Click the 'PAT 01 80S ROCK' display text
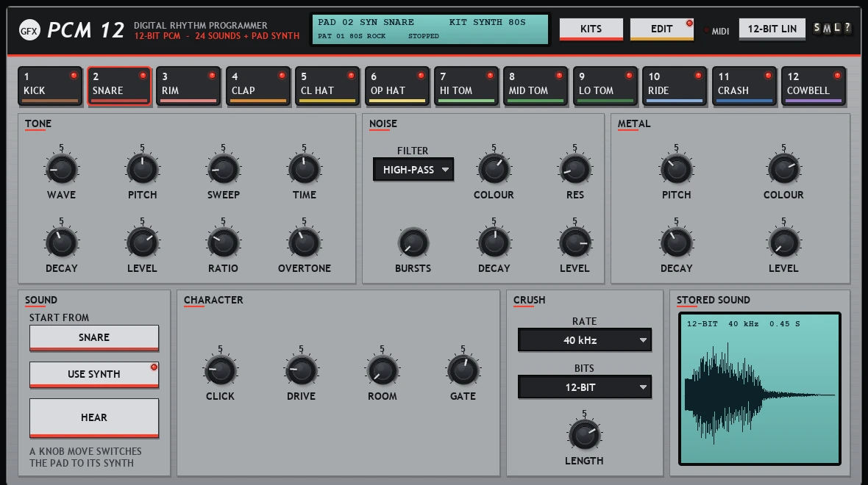This screenshot has width=868, height=485. 352,36
